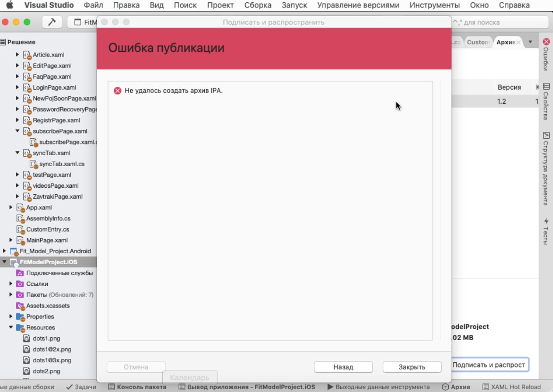Click the search field in the toolbar
Image resolution: width=553 pixels, height=392 pixels.
pyautogui.click(x=500, y=22)
